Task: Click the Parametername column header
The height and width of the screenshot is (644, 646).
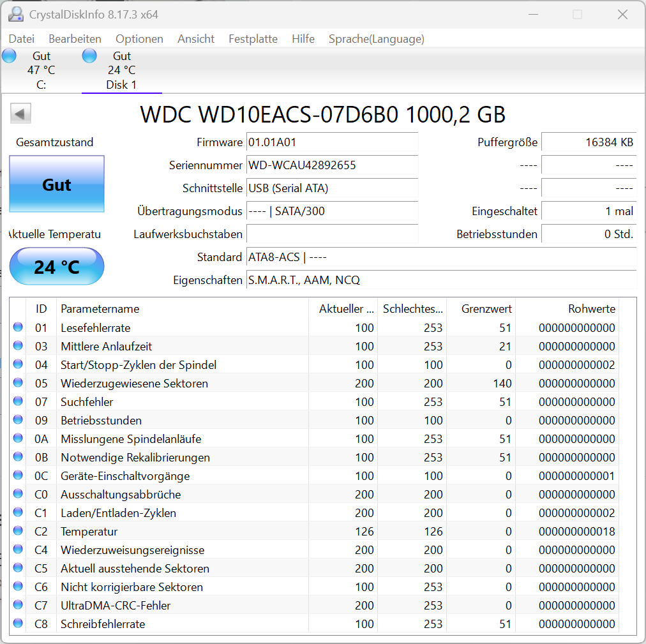Action: 183,309
